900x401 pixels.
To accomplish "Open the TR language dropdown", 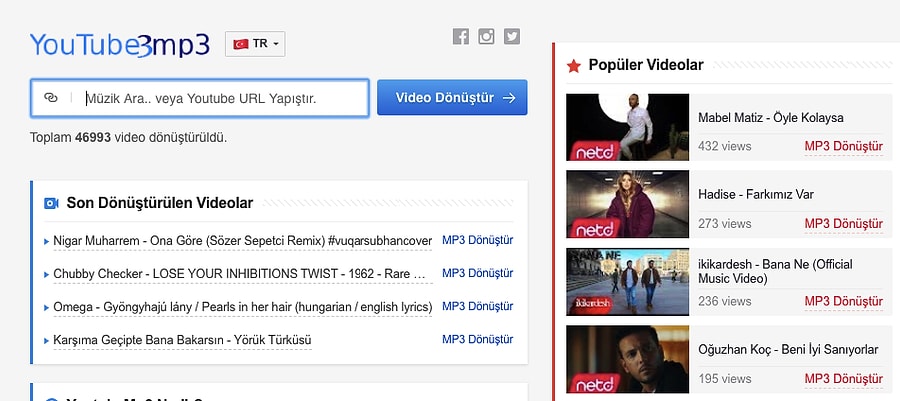I will (255, 44).
